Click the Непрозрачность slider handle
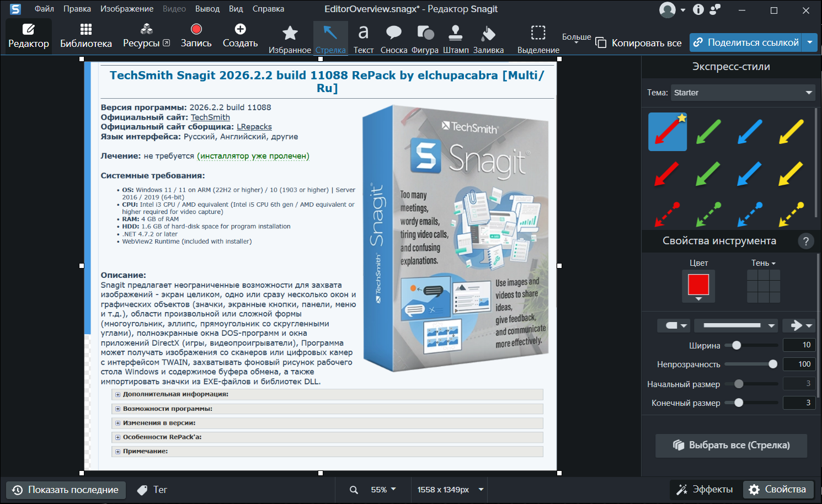The height and width of the screenshot is (504, 822). (x=773, y=364)
